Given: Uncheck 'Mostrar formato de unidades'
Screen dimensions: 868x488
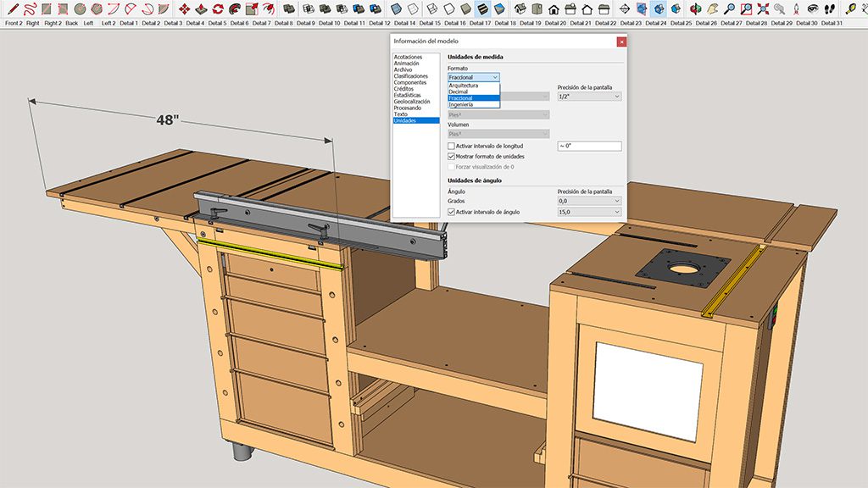Looking at the screenshot, I should (x=451, y=157).
